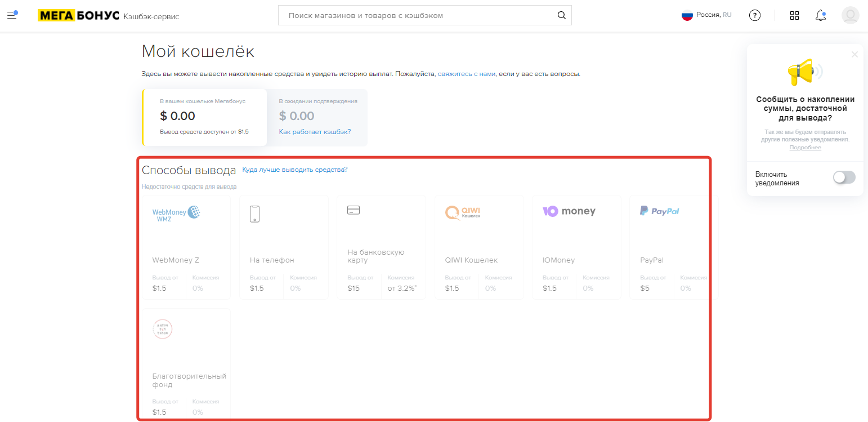The width and height of the screenshot is (868, 422).
Task: Click the МЕГА БОНУС logo
Action: coord(78,16)
